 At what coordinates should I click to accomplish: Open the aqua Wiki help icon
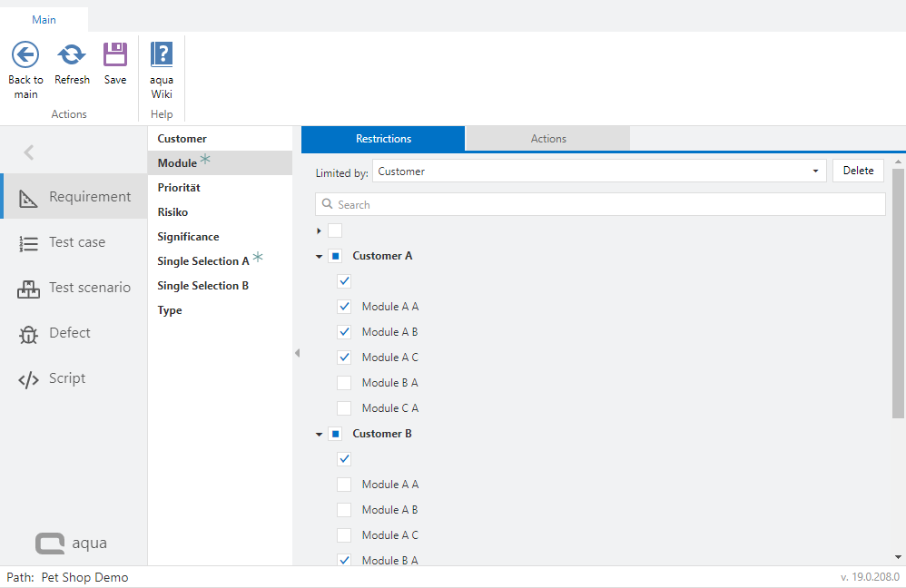tap(162, 54)
